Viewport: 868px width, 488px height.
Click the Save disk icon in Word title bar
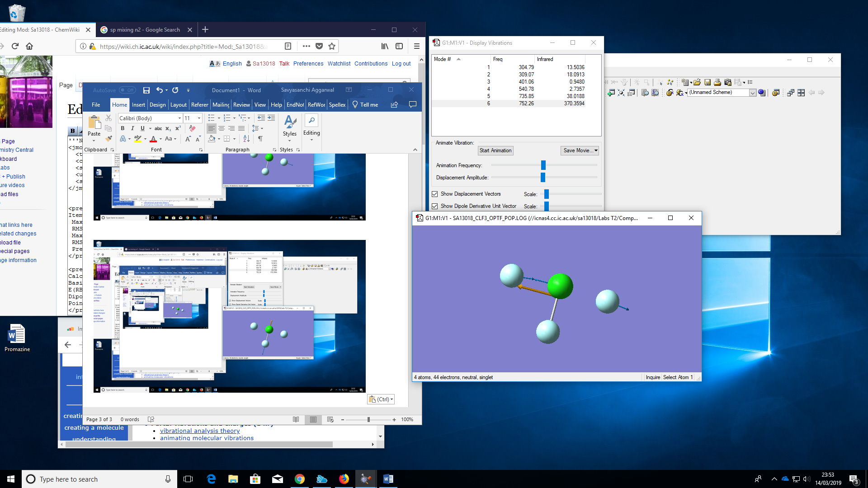[x=146, y=90]
